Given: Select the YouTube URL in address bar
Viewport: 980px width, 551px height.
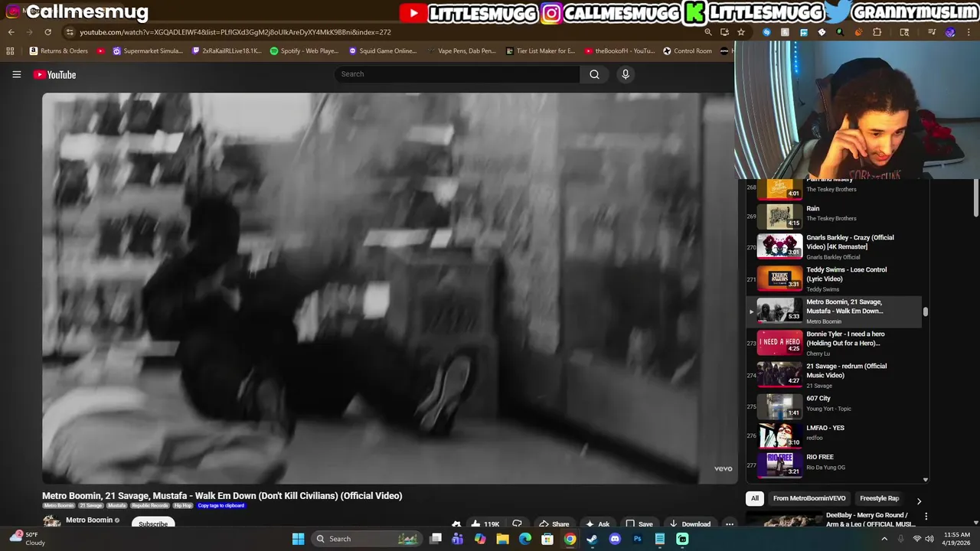Looking at the screenshot, I should [x=235, y=32].
